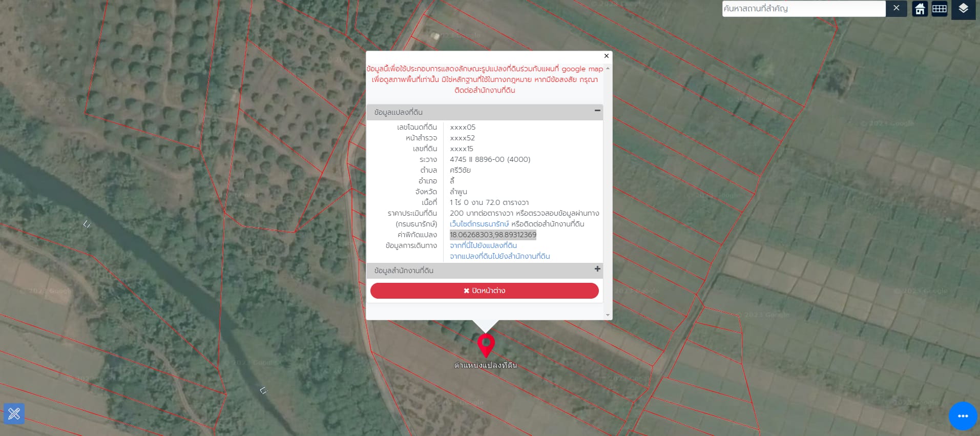Open the blue chat bubble button

(x=963, y=416)
